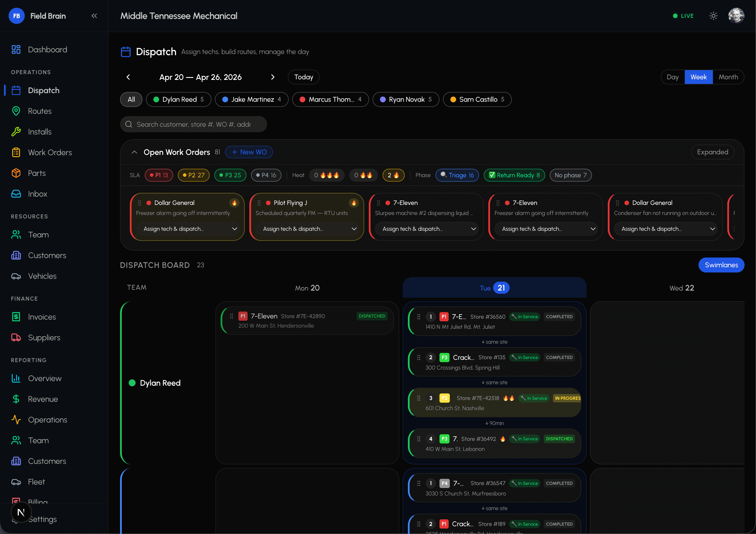Click Reporting Team people icon
The height and width of the screenshot is (534, 756).
click(x=16, y=440)
